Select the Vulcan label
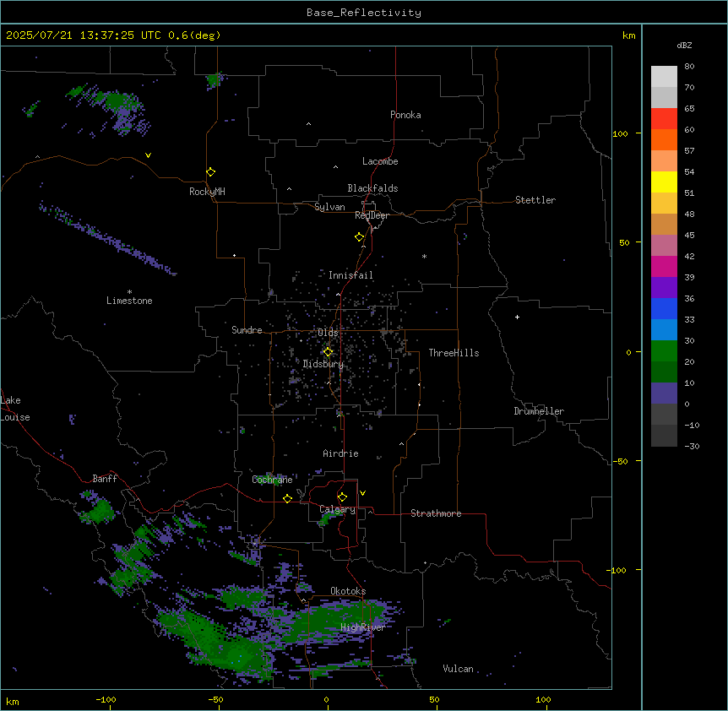Screen dimensions: 728x711 [x=458, y=669]
